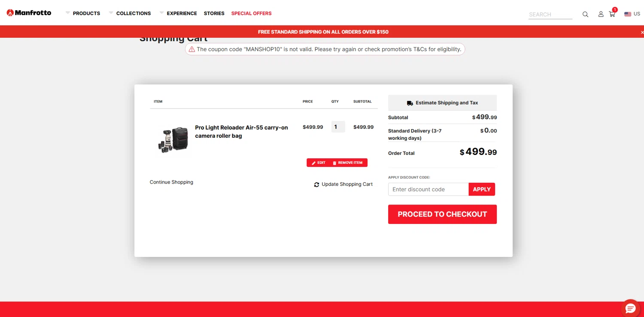Image resolution: width=644 pixels, height=317 pixels.
Task: Click the warning triangle icon in alert
Action: click(192, 49)
